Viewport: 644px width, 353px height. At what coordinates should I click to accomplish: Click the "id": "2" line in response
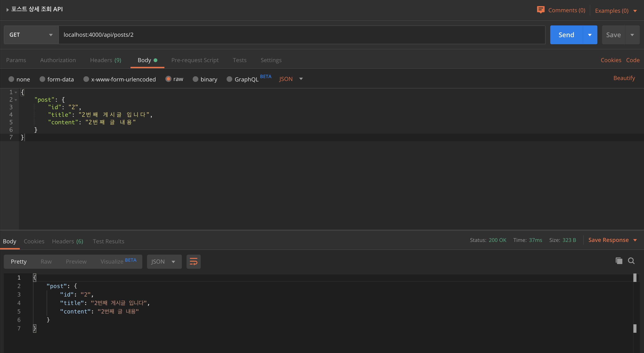(77, 295)
